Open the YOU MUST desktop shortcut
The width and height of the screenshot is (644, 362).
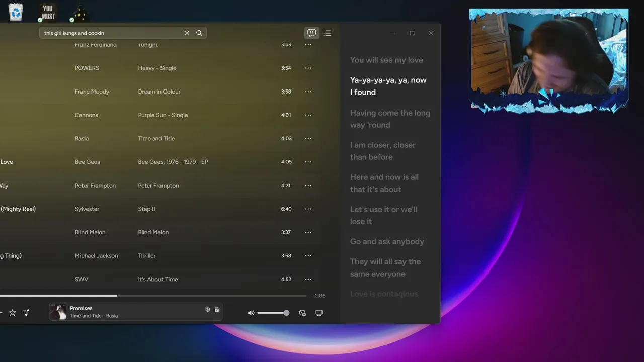[48, 12]
